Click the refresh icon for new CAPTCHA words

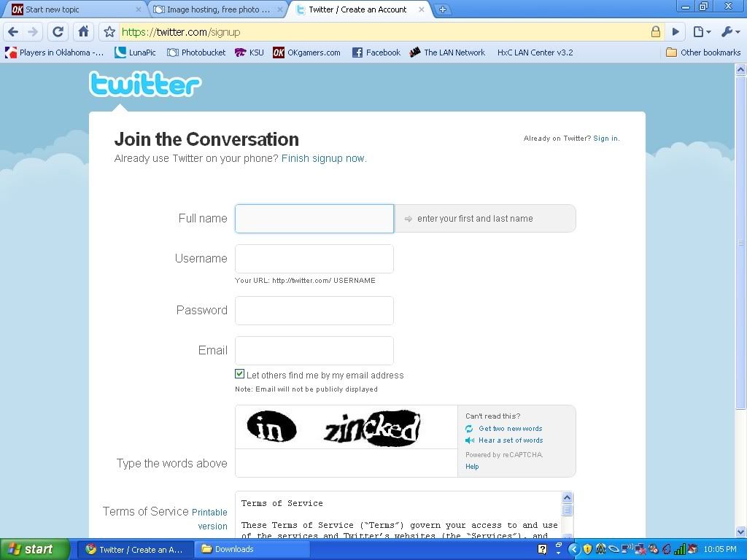click(469, 429)
